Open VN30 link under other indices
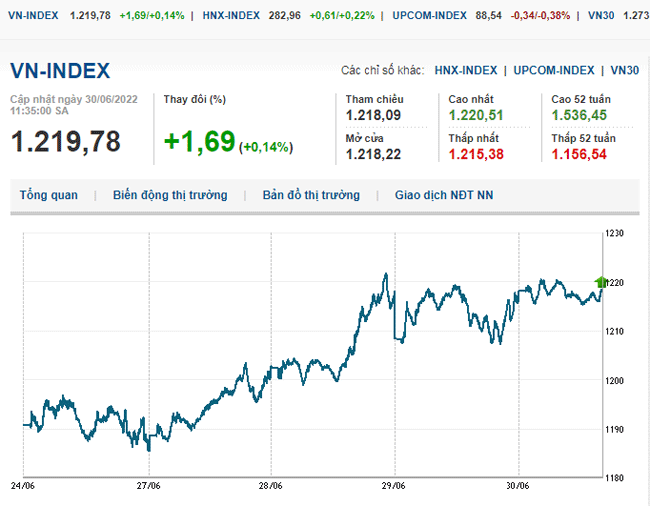The image size is (650, 506). pyautogui.click(x=624, y=70)
